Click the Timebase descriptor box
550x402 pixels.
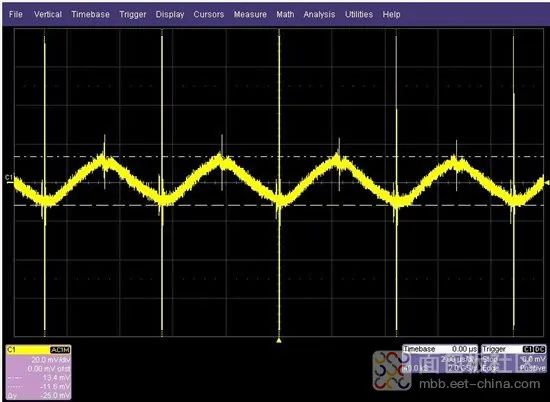click(x=440, y=359)
